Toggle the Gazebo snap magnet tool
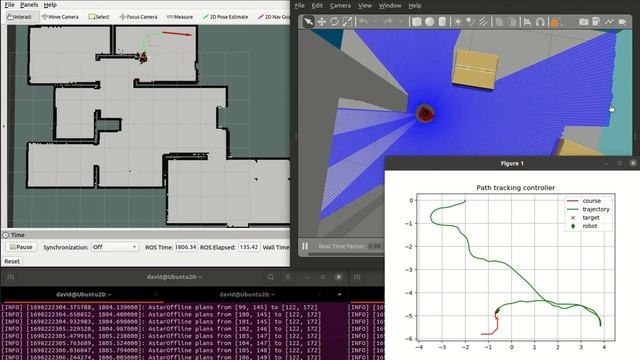Viewport: 640px width, 360px height. coord(540,22)
